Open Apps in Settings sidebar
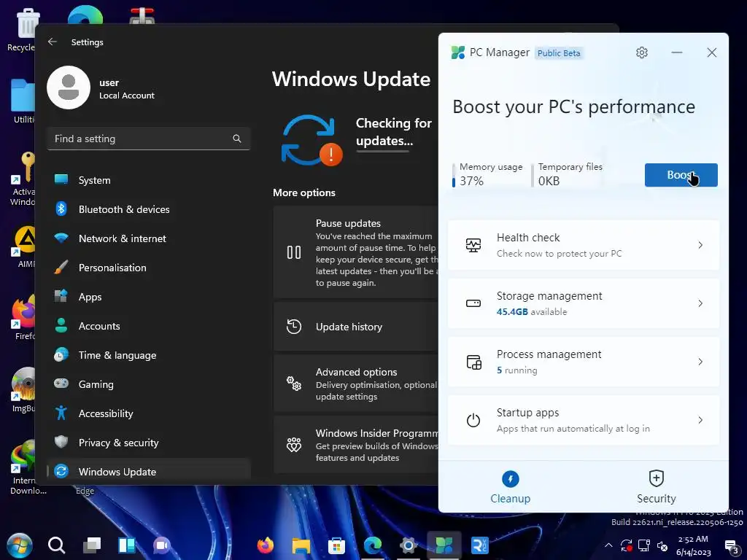Image resolution: width=747 pixels, height=560 pixels. (x=149, y=297)
